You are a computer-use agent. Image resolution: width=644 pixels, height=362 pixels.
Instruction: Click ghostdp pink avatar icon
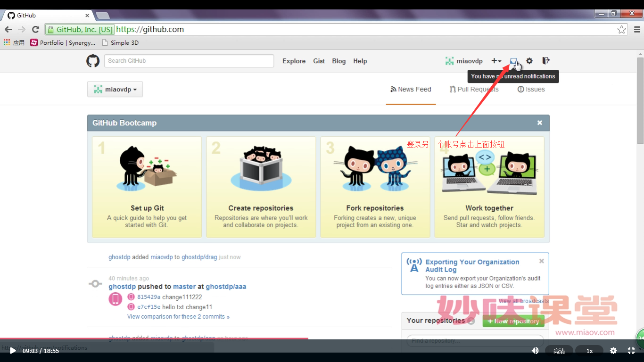click(x=116, y=299)
